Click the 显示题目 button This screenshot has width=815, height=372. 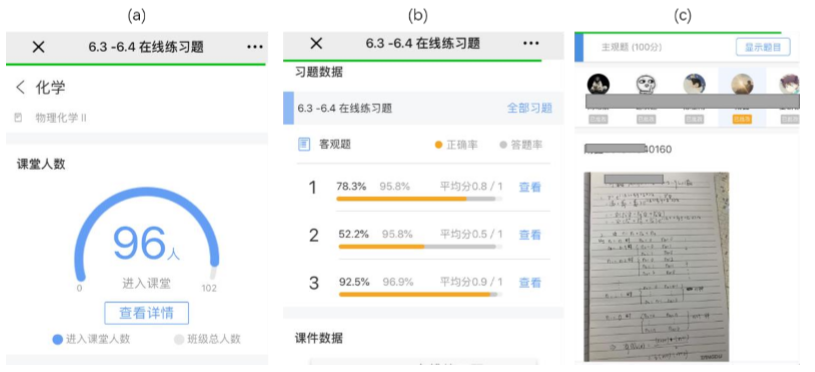[x=763, y=47]
